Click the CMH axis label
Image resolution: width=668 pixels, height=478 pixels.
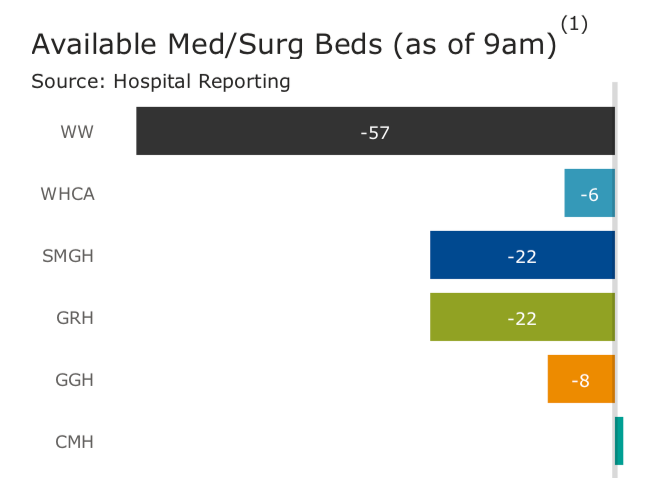[x=73, y=442]
